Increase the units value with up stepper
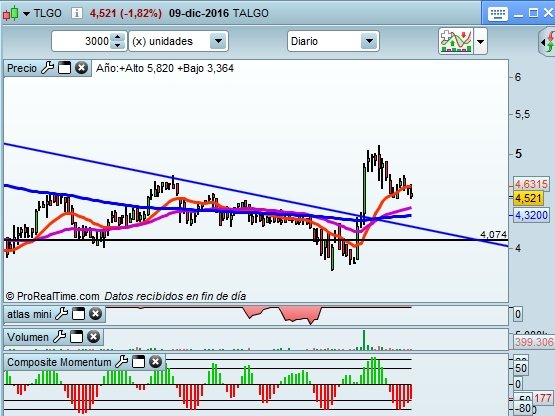 118,37
